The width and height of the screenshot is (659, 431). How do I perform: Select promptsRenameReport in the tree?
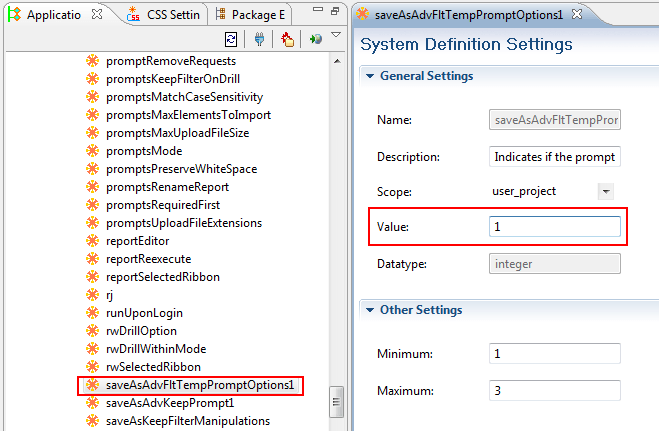pyautogui.click(x=167, y=187)
